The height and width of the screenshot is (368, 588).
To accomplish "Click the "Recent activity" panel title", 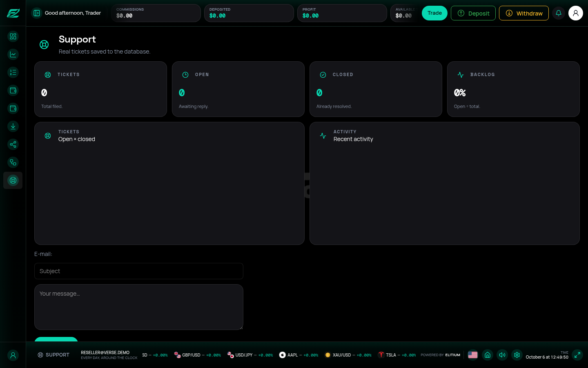I will [353, 139].
